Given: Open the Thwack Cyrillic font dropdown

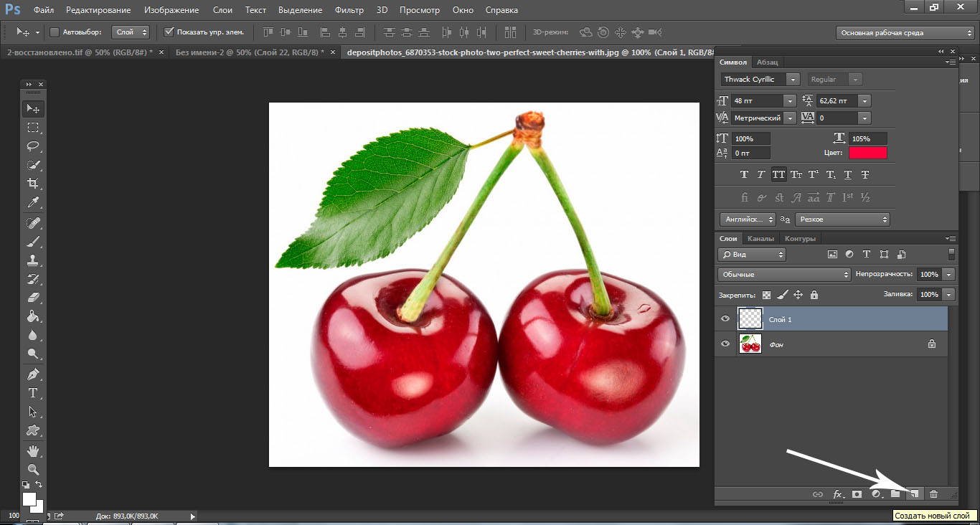Looking at the screenshot, I should point(793,80).
